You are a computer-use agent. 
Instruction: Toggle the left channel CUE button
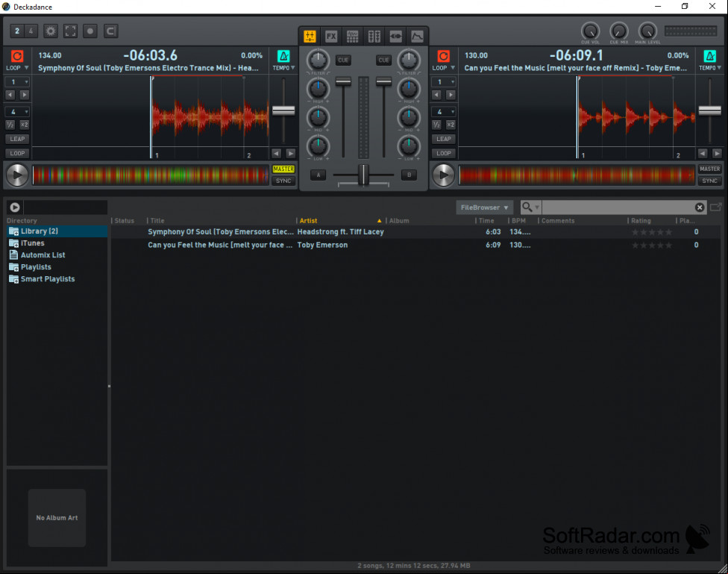[343, 60]
